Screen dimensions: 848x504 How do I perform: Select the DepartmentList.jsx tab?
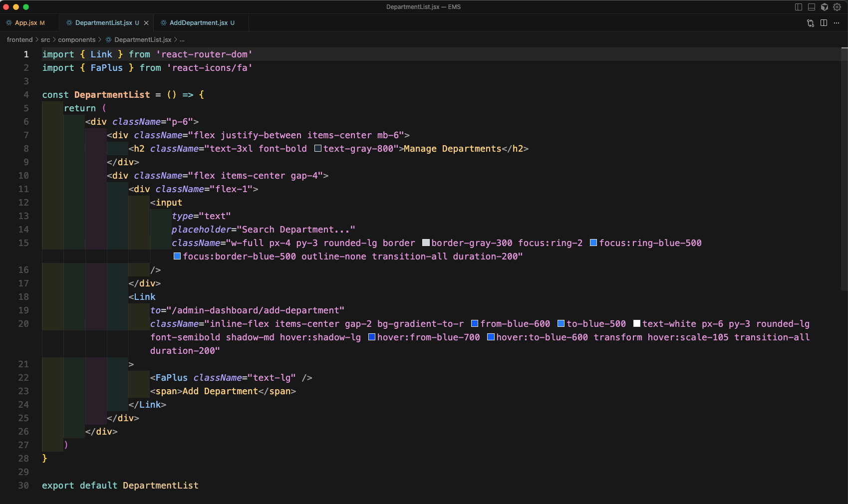pyautogui.click(x=107, y=23)
